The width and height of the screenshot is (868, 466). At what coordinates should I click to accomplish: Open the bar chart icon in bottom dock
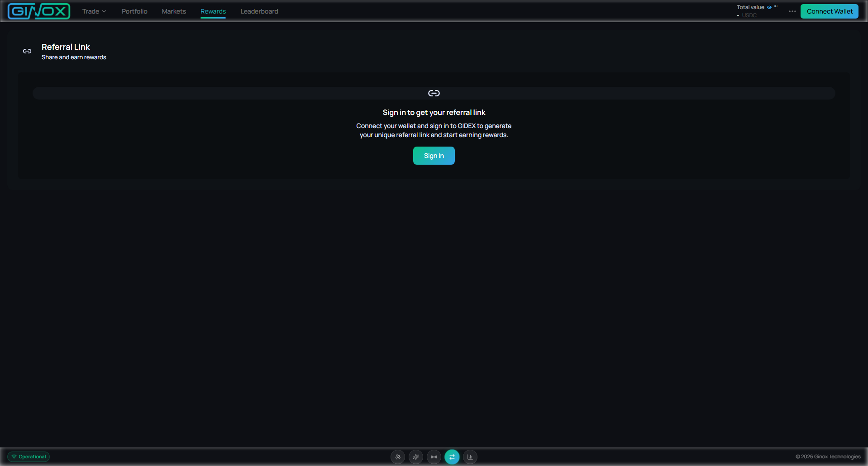pyautogui.click(x=470, y=457)
